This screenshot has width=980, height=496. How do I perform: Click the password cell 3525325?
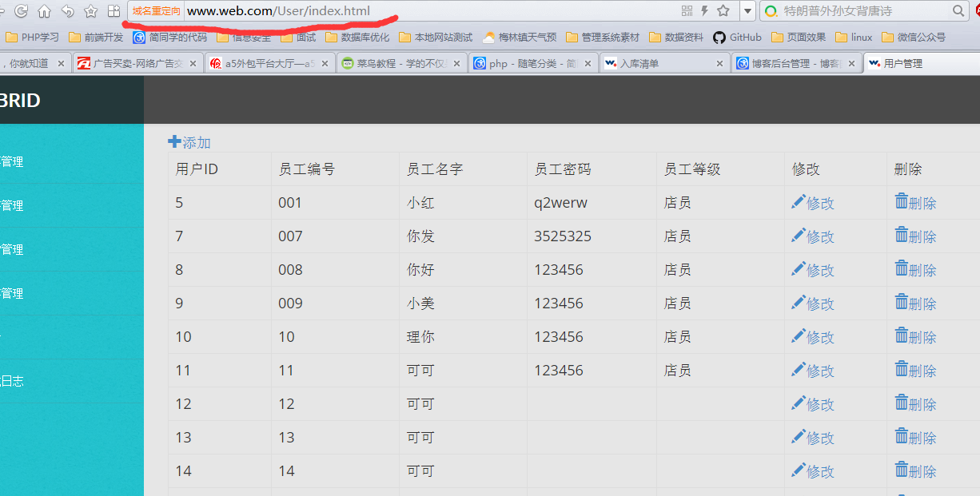(x=563, y=236)
